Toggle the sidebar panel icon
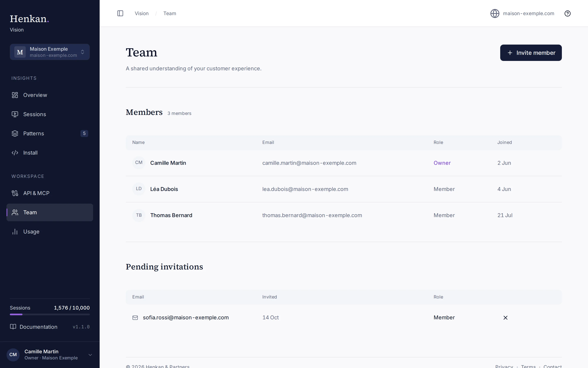588x368 pixels. [x=120, y=13]
